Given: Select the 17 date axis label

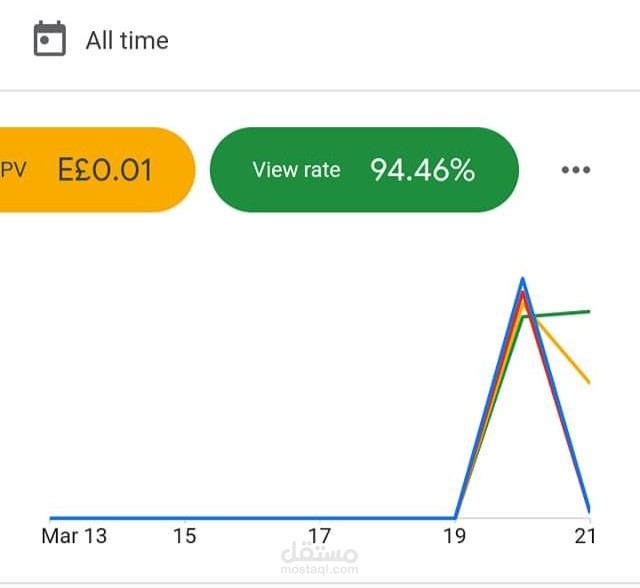Looking at the screenshot, I should point(320,536).
